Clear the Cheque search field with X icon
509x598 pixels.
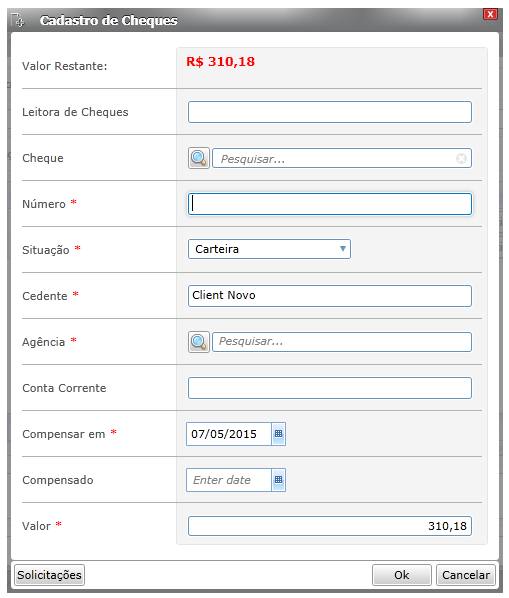click(461, 158)
